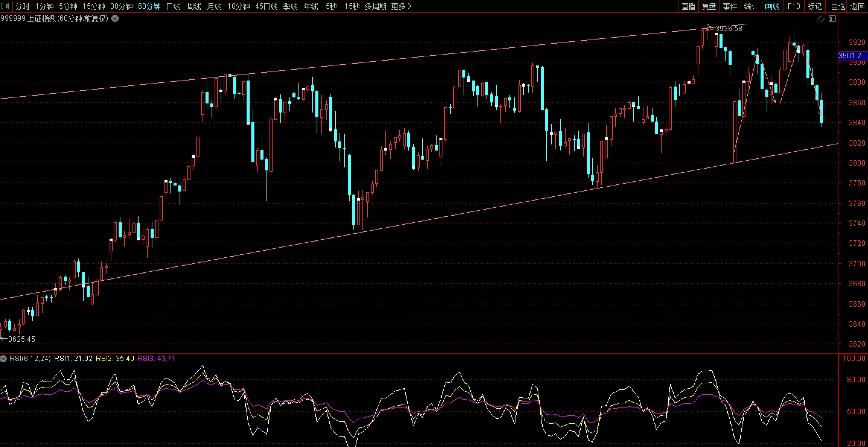Click the arrow at 3625.45 low label
868x447 pixels.
pos(4,339)
